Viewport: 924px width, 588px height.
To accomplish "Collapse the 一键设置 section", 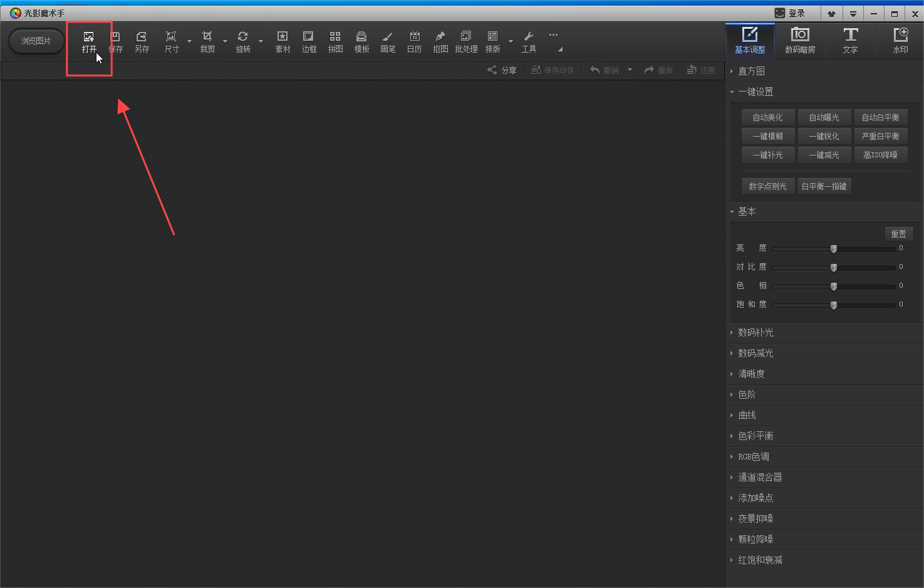I will point(755,92).
